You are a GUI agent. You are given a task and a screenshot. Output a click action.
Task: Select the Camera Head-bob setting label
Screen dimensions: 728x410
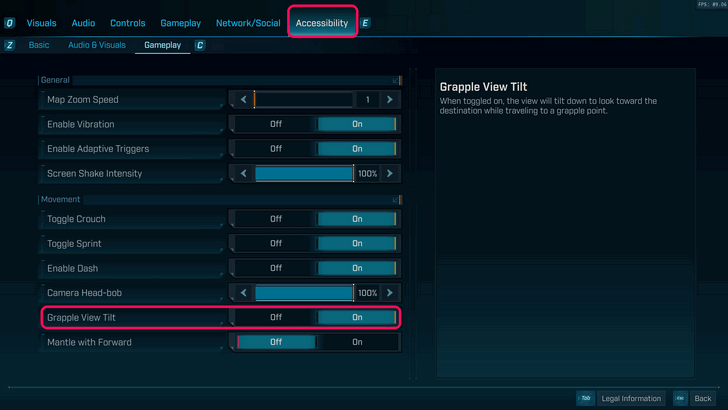pos(84,293)
